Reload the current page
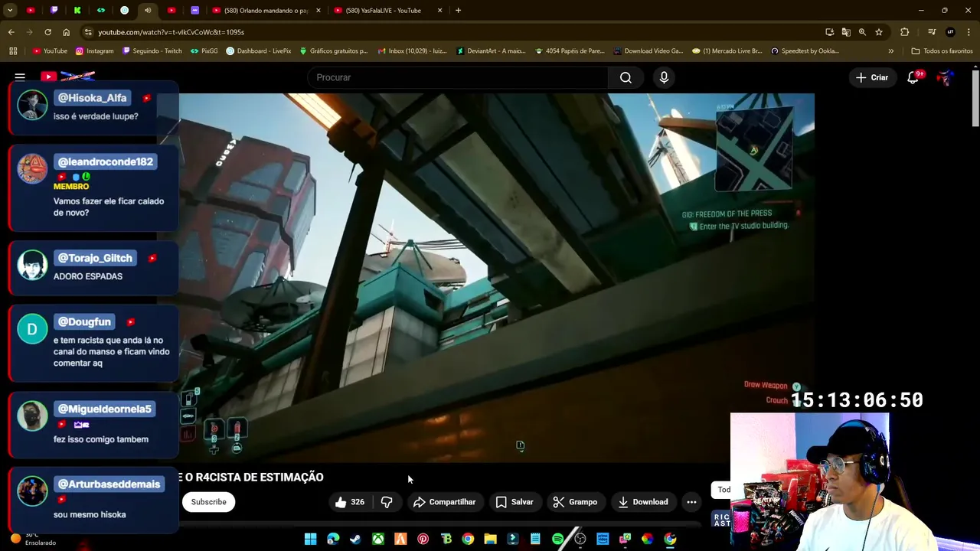This screenshot has width=980, height=551. (x=47, y=32)
